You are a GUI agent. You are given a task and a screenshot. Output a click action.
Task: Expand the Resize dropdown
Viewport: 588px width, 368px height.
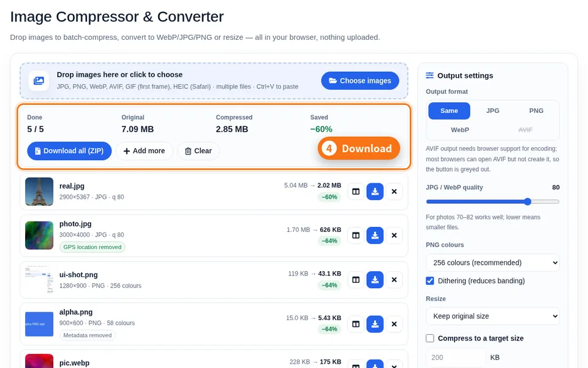point(492,316)
